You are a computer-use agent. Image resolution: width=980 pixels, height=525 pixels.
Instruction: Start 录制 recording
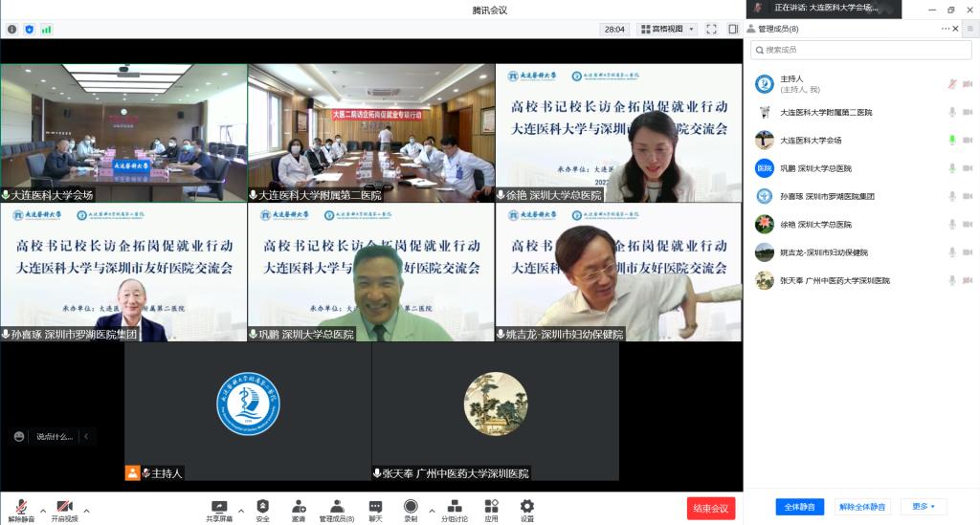point(411,511)
